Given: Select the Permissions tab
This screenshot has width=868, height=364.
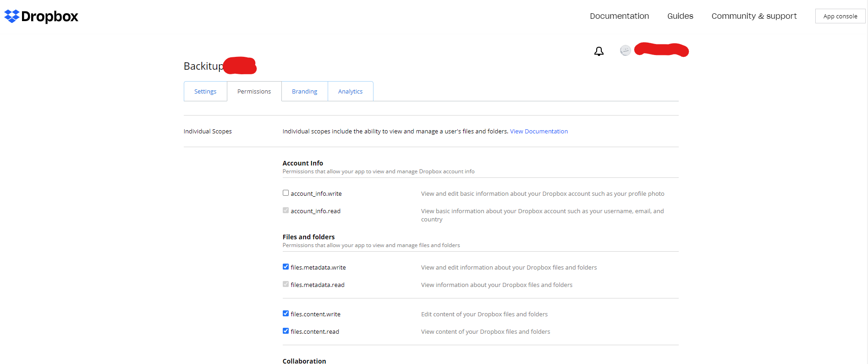Looking at the screenshot, I should (254, 91).
